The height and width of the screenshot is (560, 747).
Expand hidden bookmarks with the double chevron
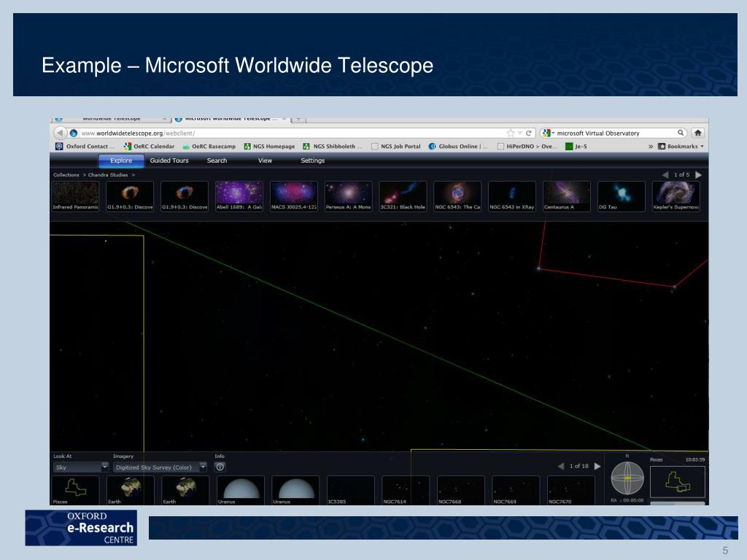(651, 146)
